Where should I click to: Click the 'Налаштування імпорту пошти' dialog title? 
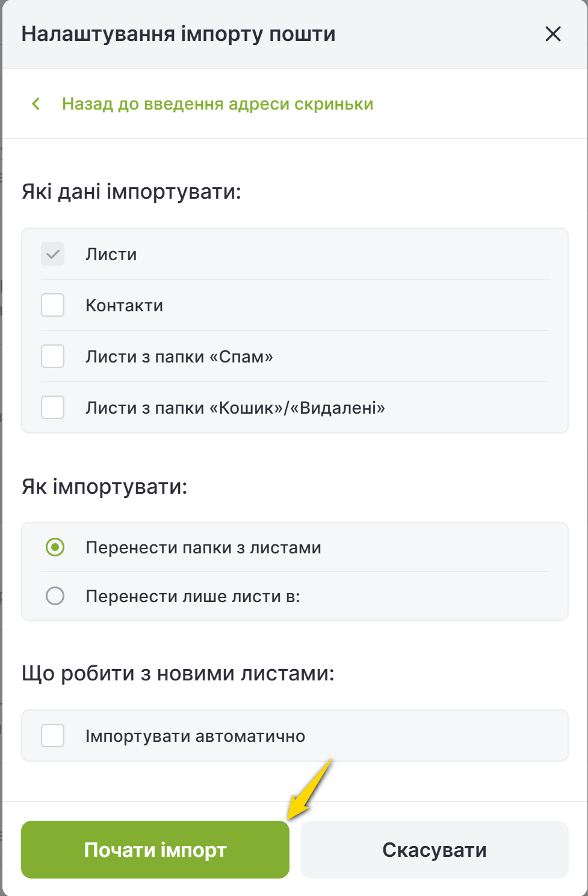tap(179, 34)
